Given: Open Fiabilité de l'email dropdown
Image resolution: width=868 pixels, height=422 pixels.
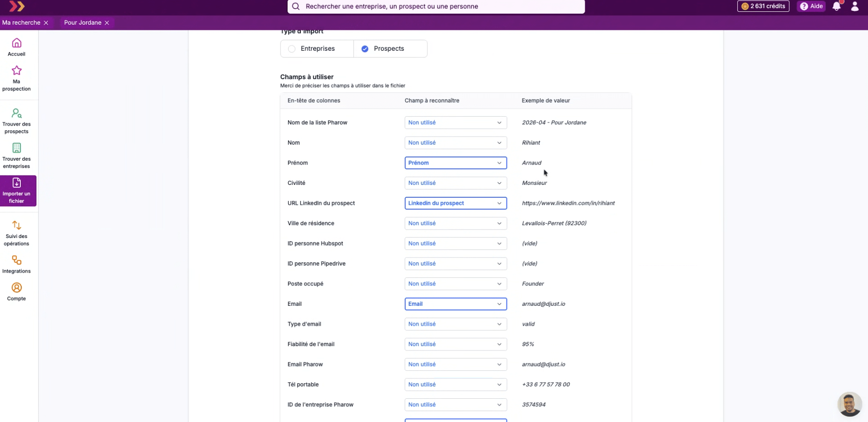Looking at the screenshot, I should (x=456, y=344).
